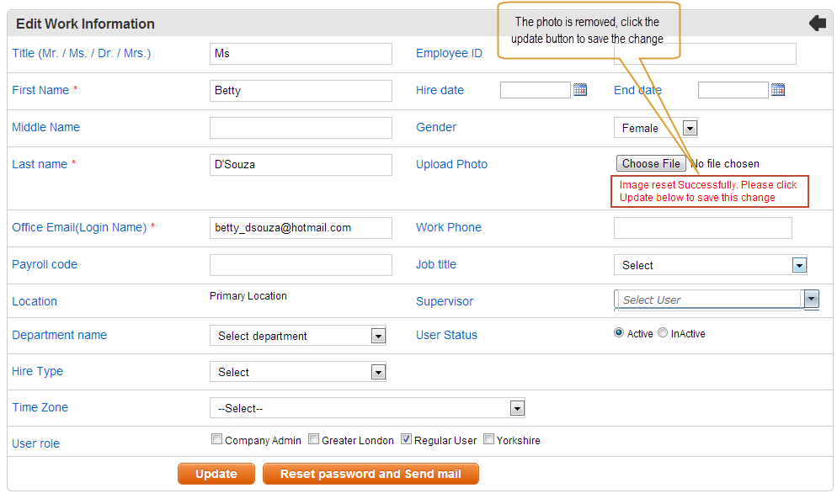This screenshot has height=504, width=837.
Task: Click Choose File for photo upload
Action: coord(651,163)
